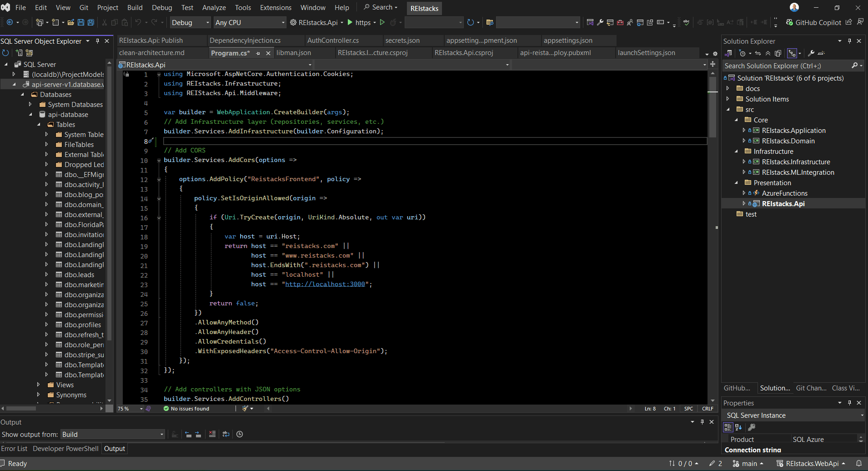
Task: Click the spell checker abc icon
Action: click(686, 22)
